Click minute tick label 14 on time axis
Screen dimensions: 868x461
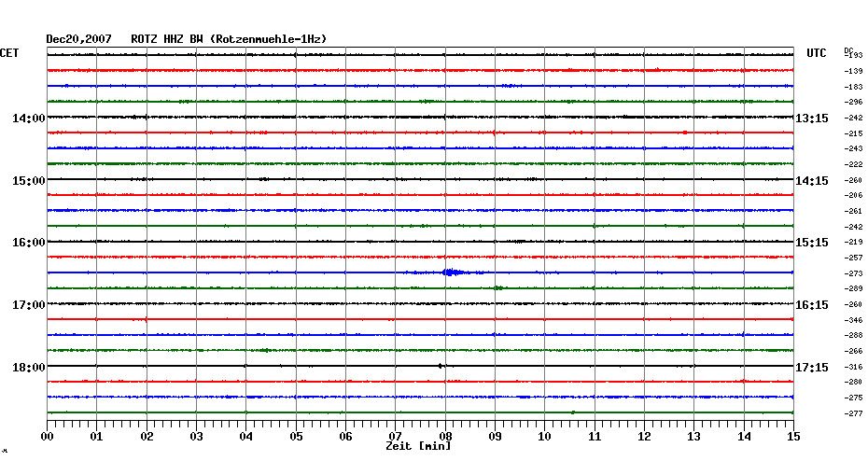[744, 437]
